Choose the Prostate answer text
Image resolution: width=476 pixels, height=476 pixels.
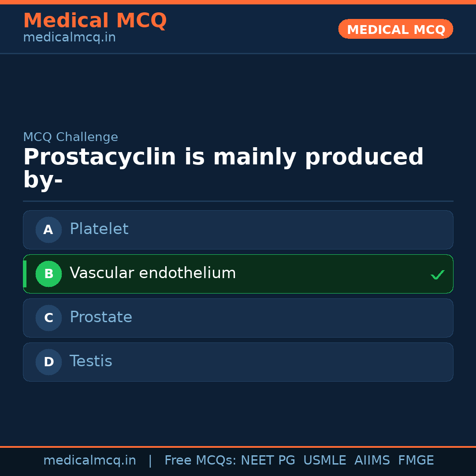[x=101, y=317]
